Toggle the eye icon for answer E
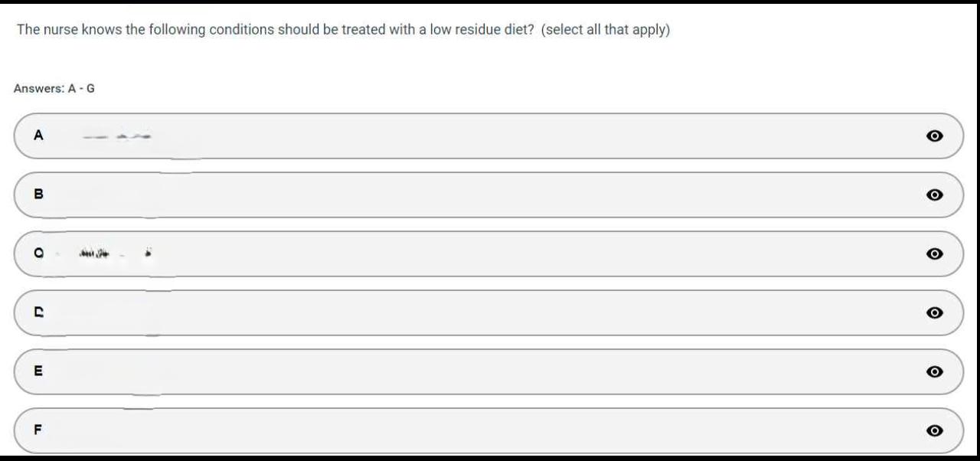Viewport: 980px width, 461px height. coord(934,372)
